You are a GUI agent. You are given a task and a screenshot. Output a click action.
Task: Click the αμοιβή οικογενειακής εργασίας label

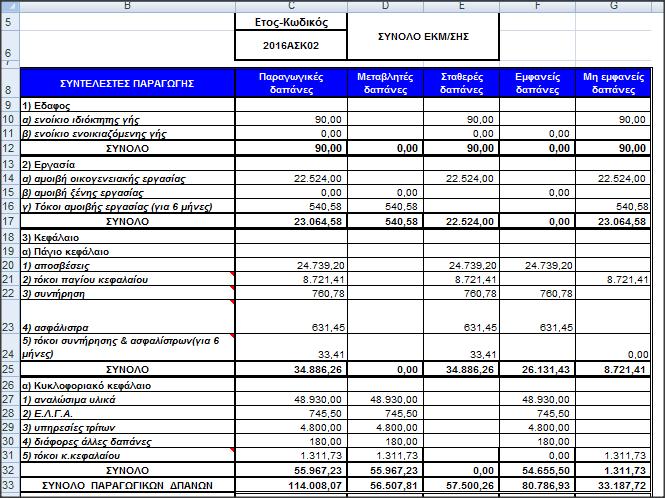click(104, 179)
